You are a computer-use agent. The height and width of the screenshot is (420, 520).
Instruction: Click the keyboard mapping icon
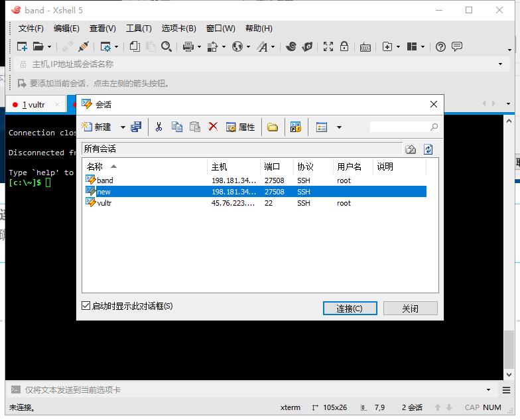click(x=365, y=47)
